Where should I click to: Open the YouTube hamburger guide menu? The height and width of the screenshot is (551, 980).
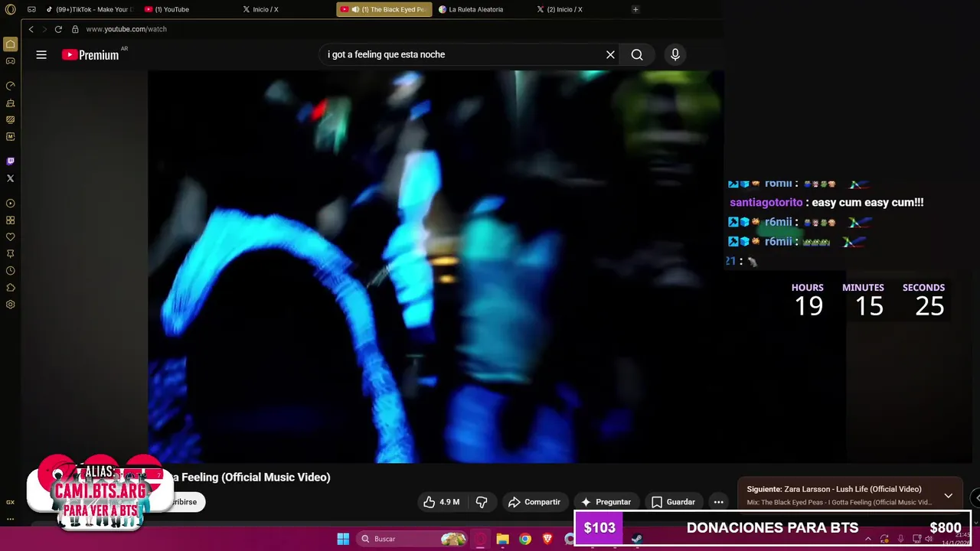(41, 54)
